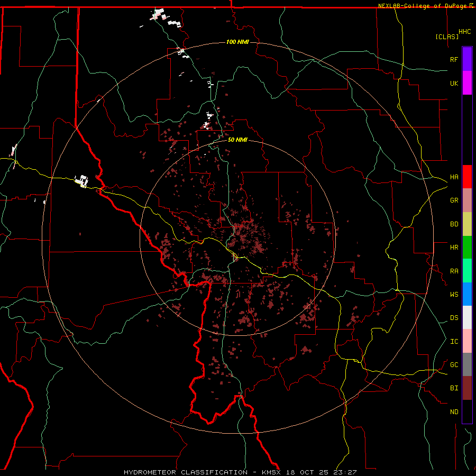Click the RF legend label
Image resolution: width=476 pixels, height=476 pixels.
tap(454, 59)
